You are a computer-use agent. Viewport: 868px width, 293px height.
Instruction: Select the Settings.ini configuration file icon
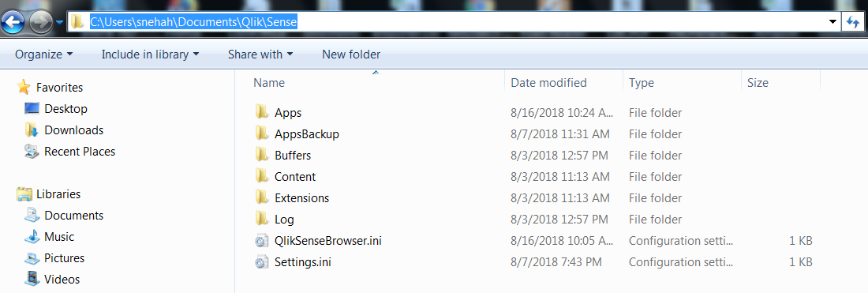tap(261, 262)
